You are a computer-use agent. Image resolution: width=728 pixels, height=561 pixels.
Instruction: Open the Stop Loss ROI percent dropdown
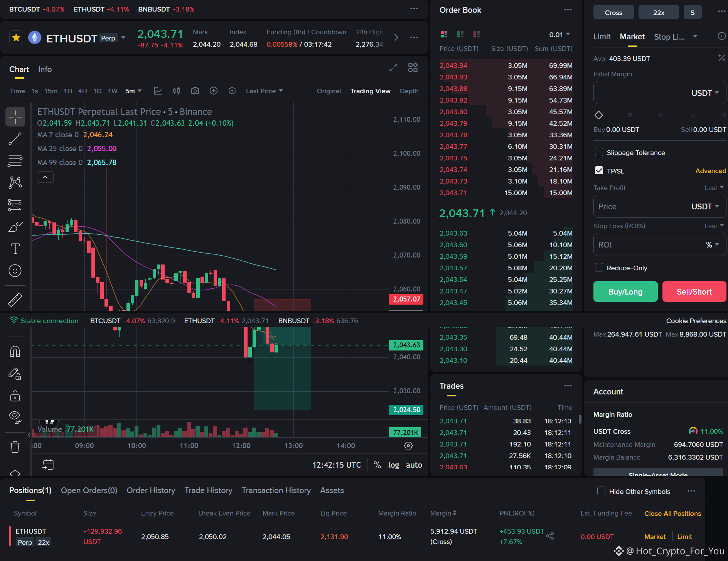coord(712,244)
